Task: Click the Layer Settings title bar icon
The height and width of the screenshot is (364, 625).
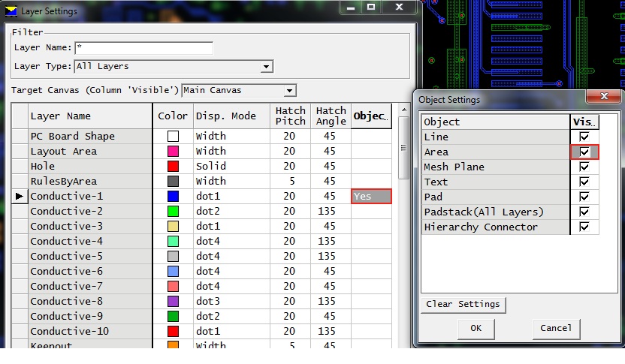Action: [11, 10]
